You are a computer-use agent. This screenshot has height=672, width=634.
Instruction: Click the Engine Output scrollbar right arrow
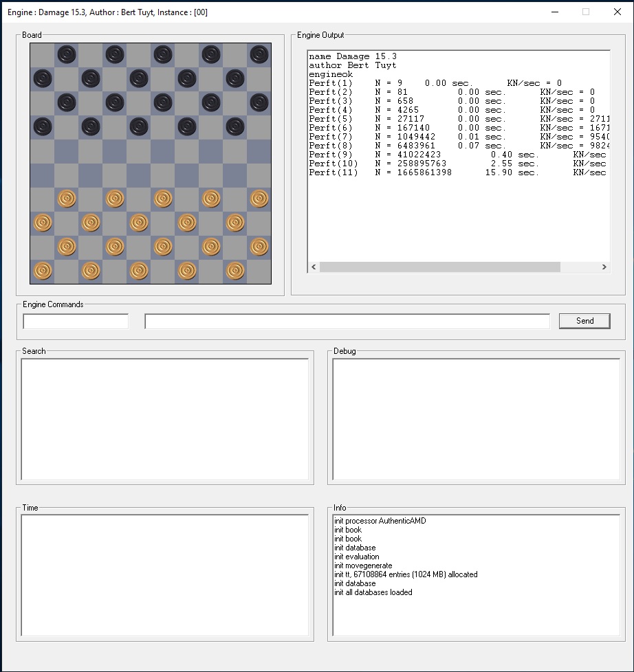tap(604, 267)
